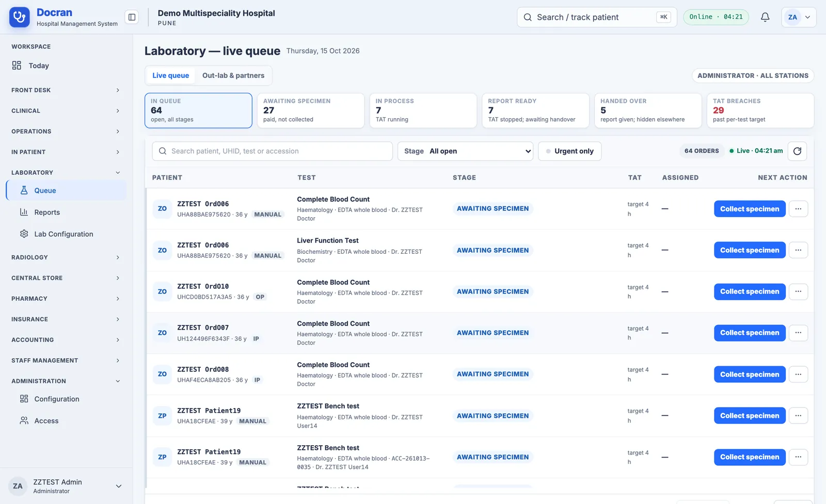Focus the Search / track patient box
The height and width of the screenshot is (504, 826).
[596, 17]
